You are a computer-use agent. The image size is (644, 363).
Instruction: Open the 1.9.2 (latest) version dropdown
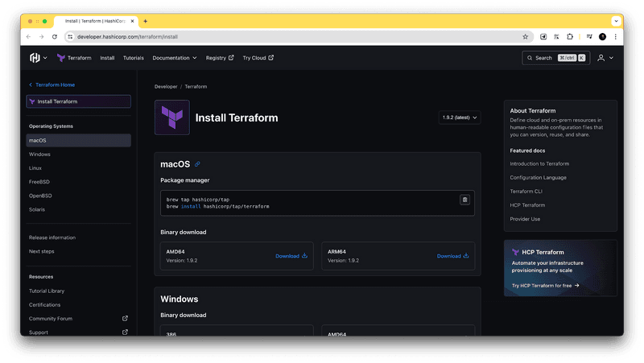click(460, 118)
